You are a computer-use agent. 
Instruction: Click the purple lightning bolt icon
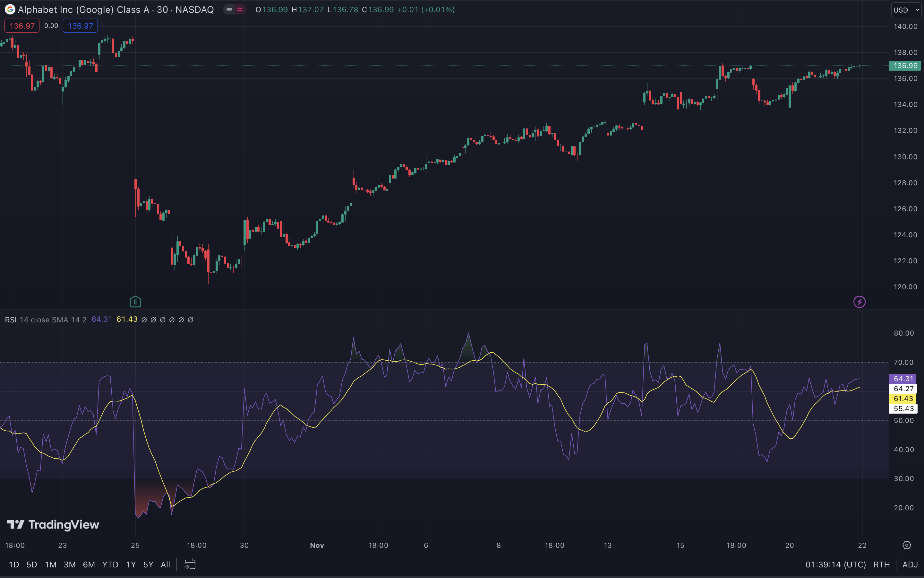click(859, 302)
